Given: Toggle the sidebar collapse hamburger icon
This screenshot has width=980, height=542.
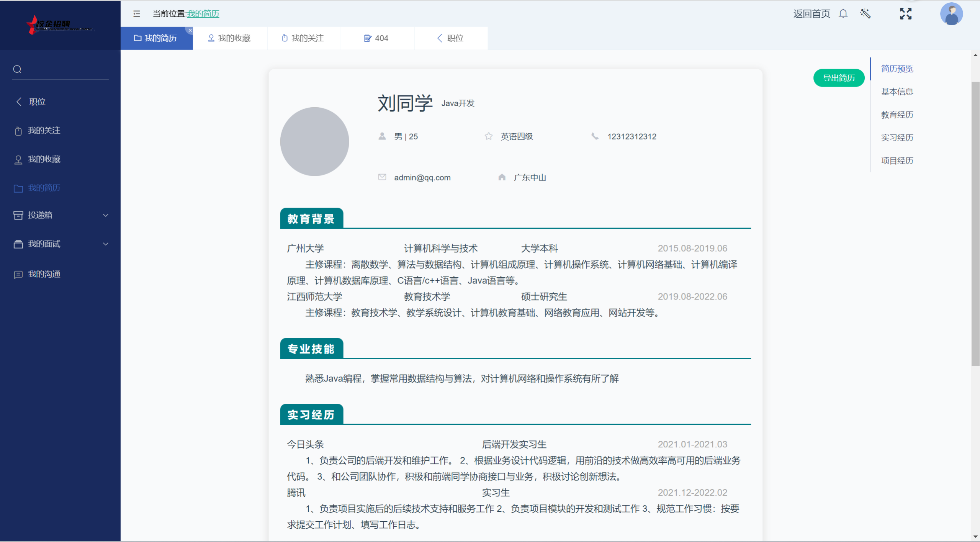Looking at the screenshot, I should pos(136,14).
